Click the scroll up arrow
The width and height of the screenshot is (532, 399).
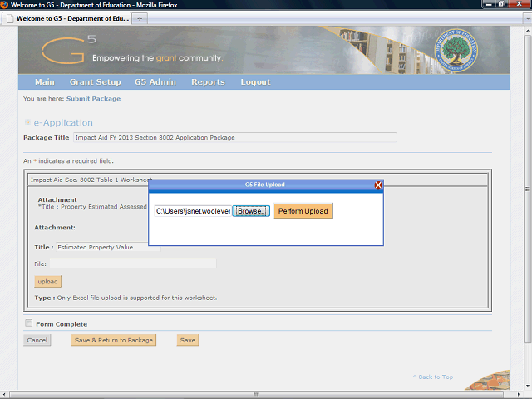(528, 31)
